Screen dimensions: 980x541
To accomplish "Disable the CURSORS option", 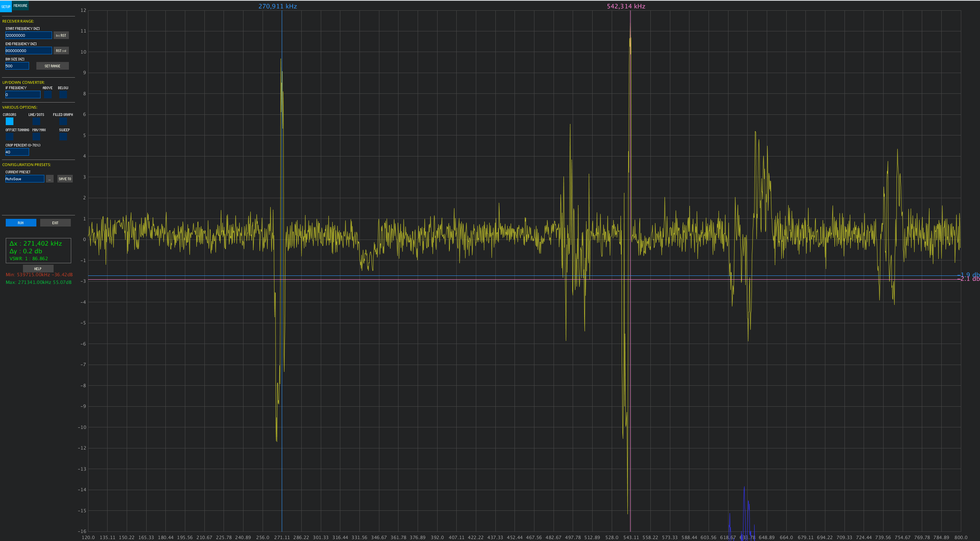I will click(10, 121).
